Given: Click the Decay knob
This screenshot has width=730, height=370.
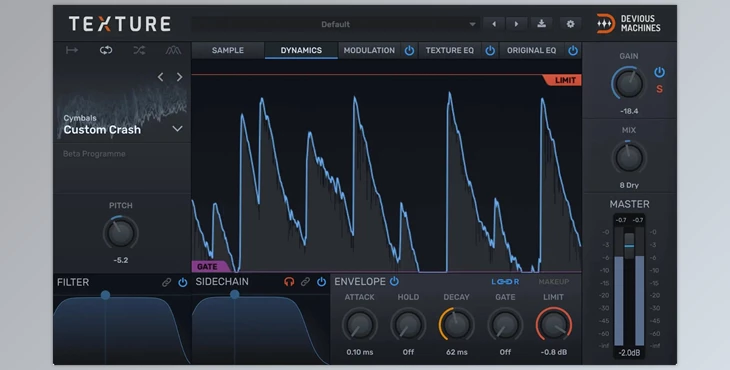Looking at the screenshot, I should coord(456,324).
